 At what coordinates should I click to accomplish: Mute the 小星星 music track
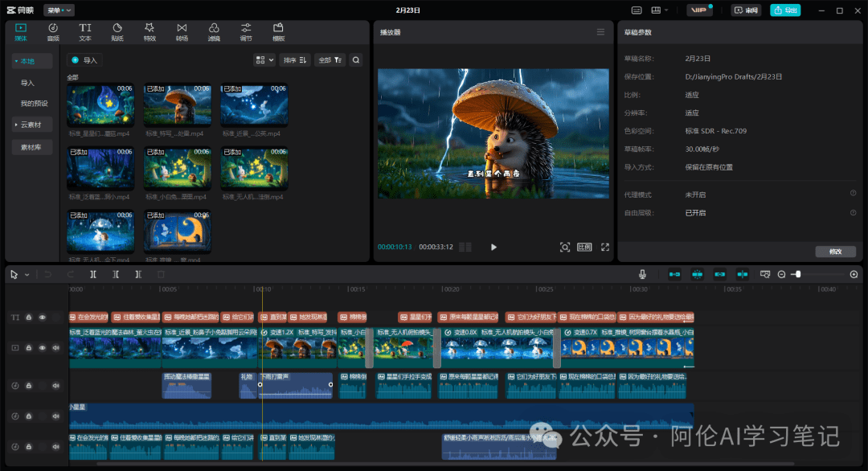click(56, 416)
